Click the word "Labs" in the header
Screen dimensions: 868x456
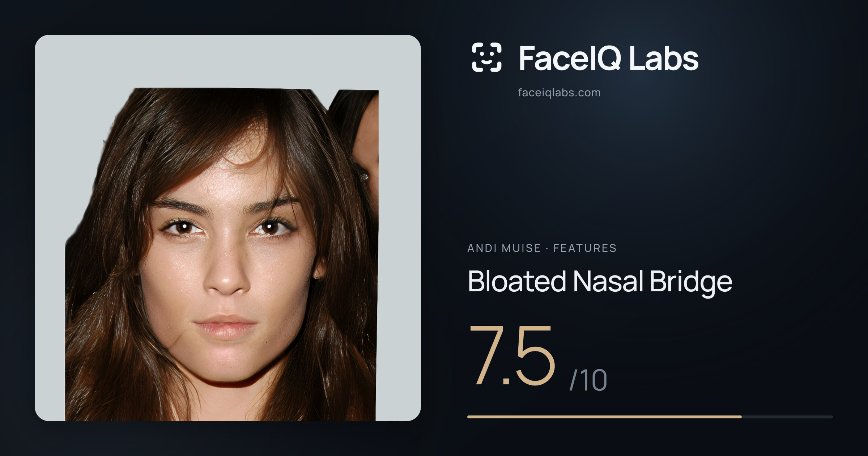pos(664,58)
